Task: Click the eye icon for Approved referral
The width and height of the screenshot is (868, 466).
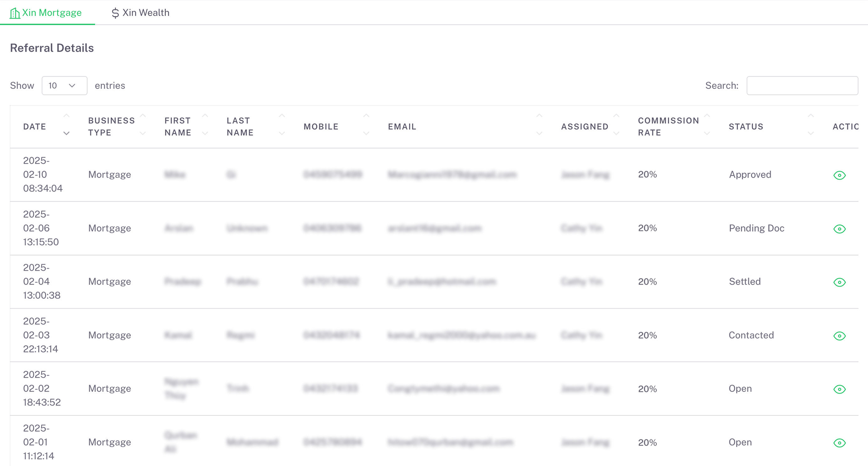Action: point(839,175)
